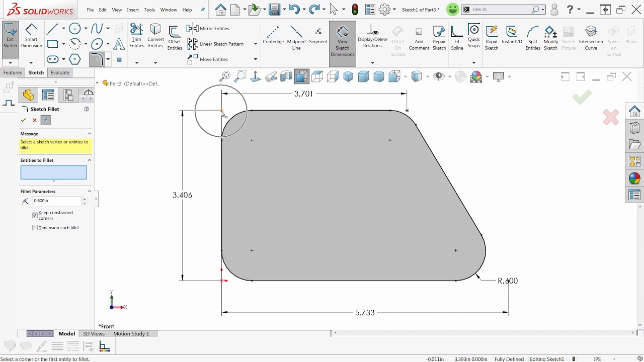Viewport: 644px width, 362px height.
Task: Select the Fit Spline tool
Action: tap(457, 38)
